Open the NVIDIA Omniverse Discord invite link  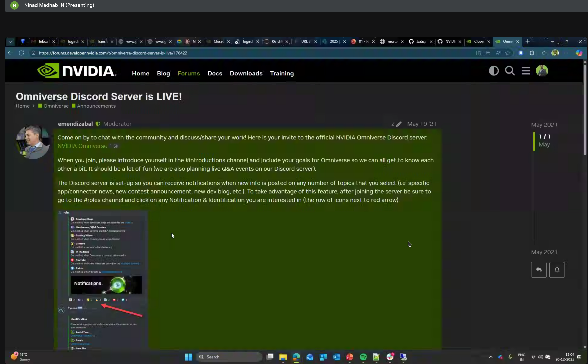tap(82, 146)
